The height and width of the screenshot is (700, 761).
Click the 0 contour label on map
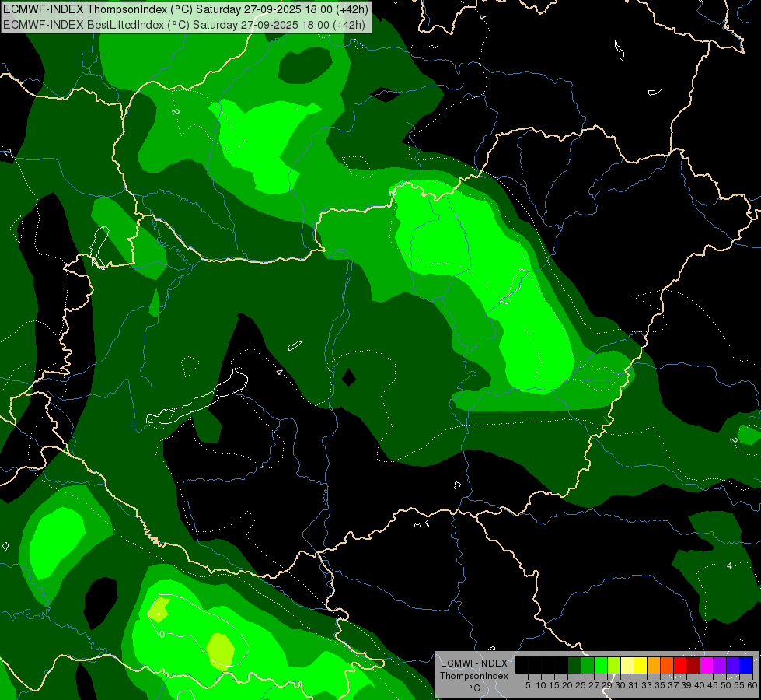(162, 633)
